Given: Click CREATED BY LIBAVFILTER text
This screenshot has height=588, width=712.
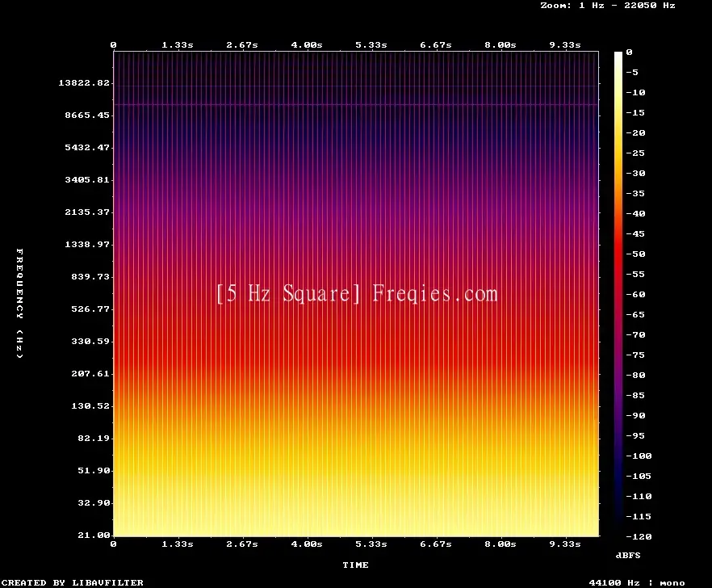Looking at the screenshot, I should point(72,582).
